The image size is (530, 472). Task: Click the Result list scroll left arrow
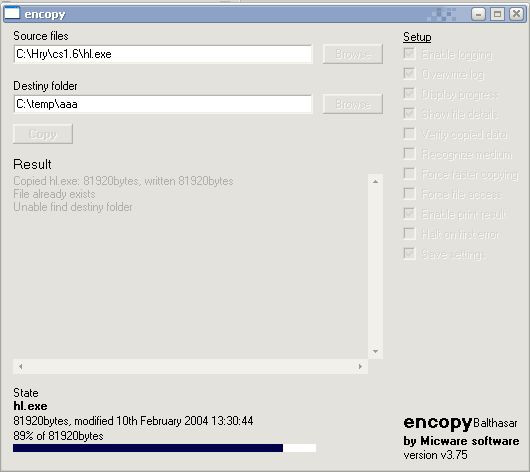(21, 367)
